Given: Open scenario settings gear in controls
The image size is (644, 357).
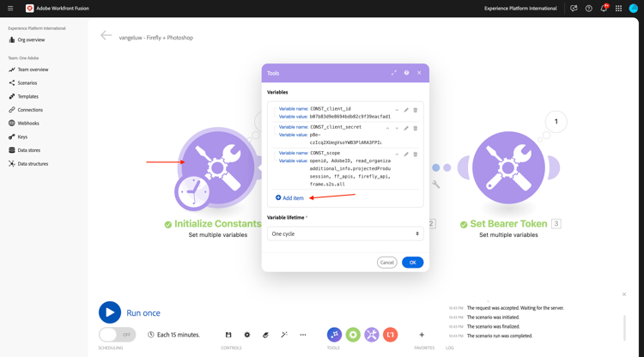Looking at the screenshot, I should (246, 335).
